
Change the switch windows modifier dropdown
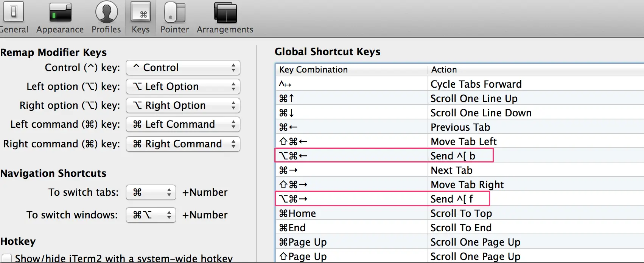tap(151, 215)
